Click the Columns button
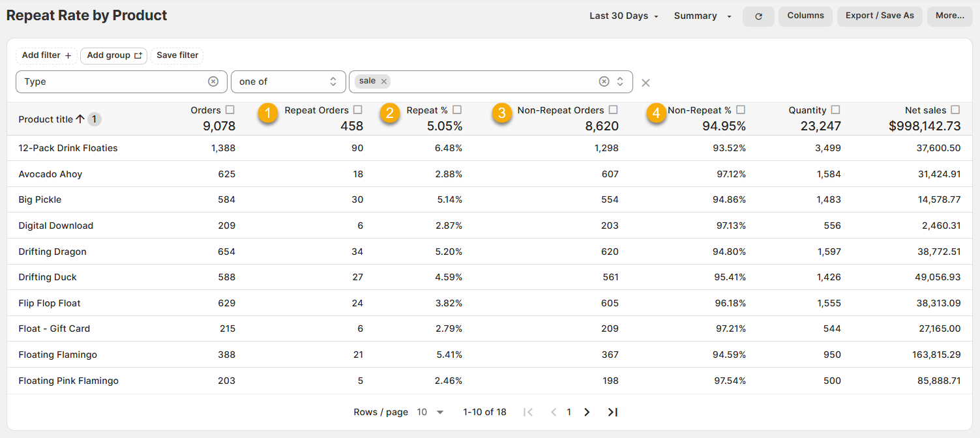 point(805,16)
